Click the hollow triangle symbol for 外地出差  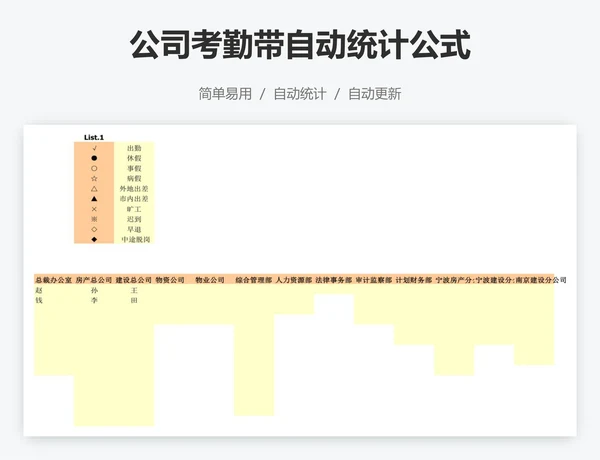click(94, 189)
